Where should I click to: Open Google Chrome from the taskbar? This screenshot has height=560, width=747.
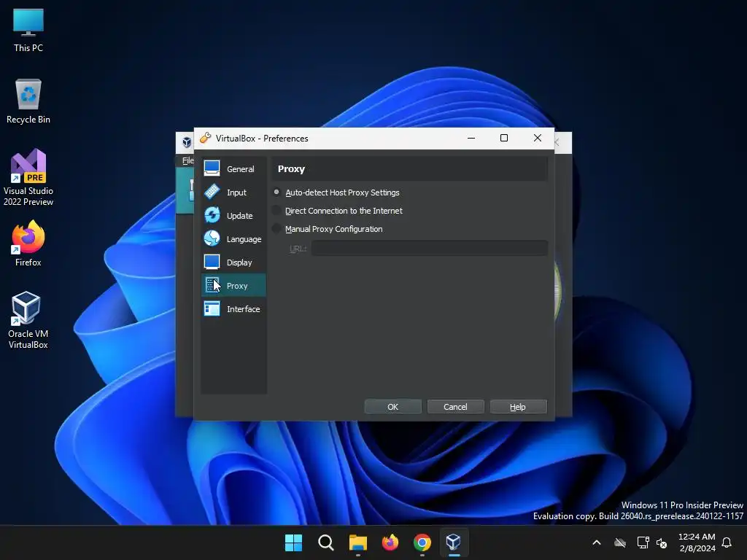tap(422, 542)
